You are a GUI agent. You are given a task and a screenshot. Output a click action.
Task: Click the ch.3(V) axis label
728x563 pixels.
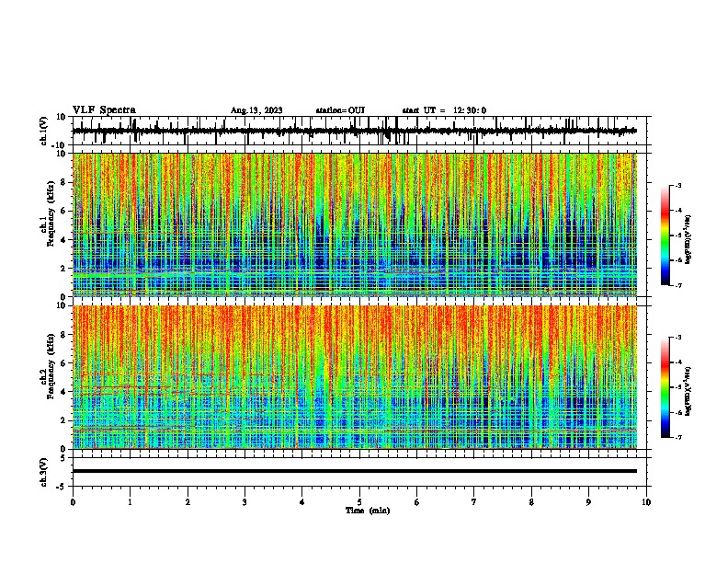pos(44,472)
